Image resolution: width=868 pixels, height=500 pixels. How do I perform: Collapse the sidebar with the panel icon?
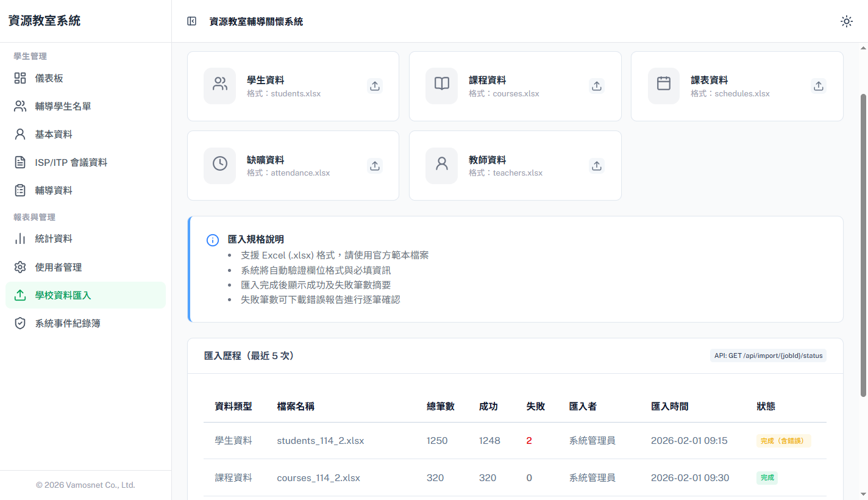tap(192, 21)
